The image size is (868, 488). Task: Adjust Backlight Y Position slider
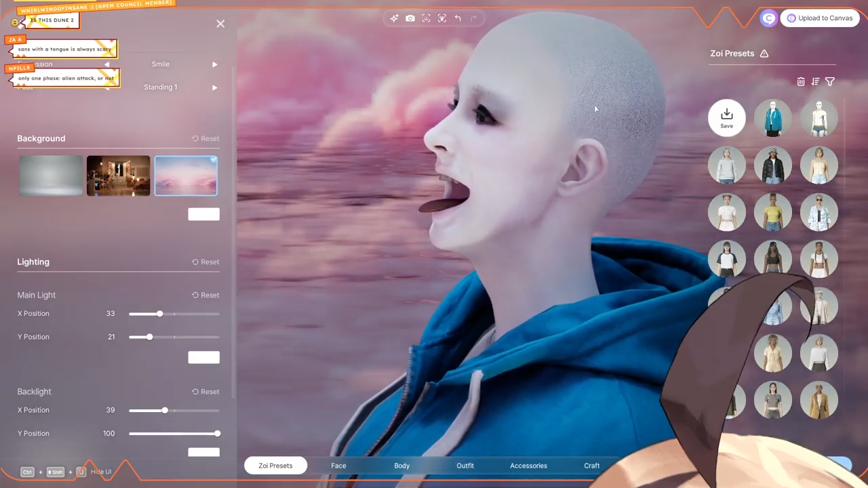click(x=174, y=433)
